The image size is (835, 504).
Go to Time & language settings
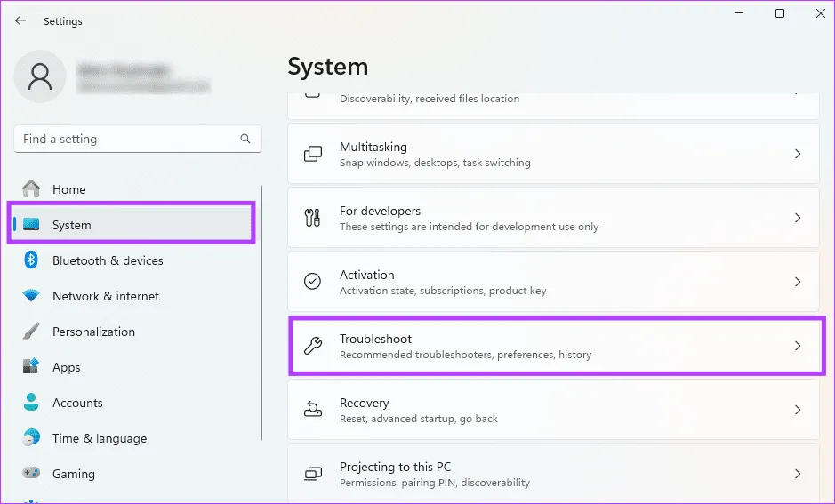pyautogui.click(x=99, y=438)
